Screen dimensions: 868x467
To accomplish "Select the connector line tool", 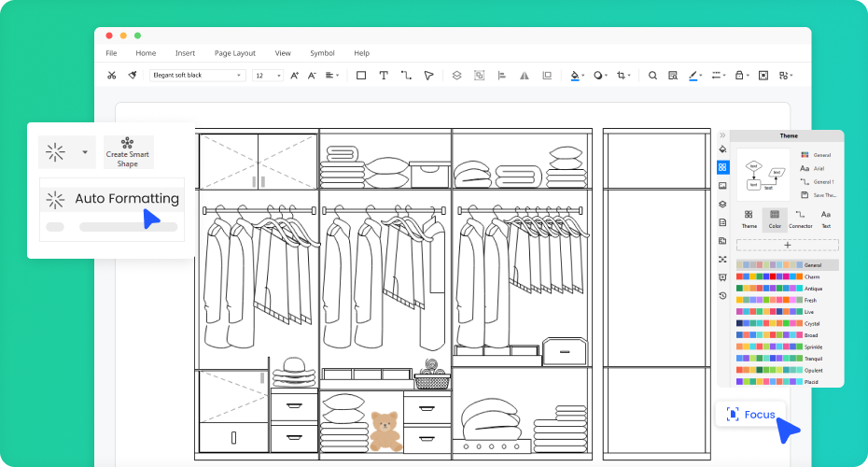I will 406,76.
